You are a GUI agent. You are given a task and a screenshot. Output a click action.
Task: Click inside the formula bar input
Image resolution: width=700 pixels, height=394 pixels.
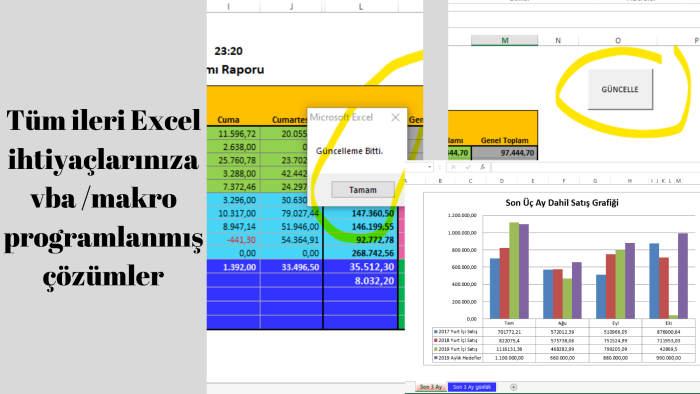(595, 167)
